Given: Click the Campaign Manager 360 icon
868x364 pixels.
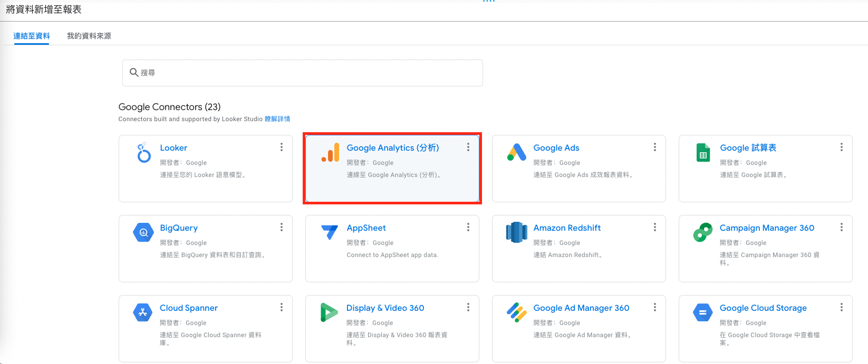Looking at the screenshot, I should point(703,232).
